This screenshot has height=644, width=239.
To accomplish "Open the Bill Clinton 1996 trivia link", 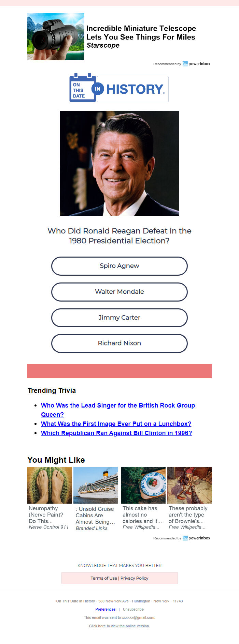I will (116, 433).
